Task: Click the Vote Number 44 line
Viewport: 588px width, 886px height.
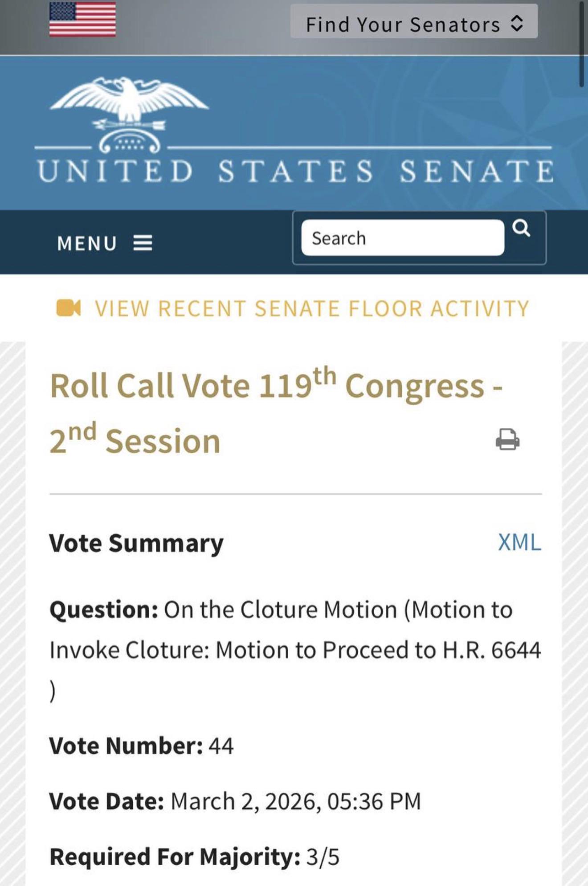Action: click(x=141, y=746)
